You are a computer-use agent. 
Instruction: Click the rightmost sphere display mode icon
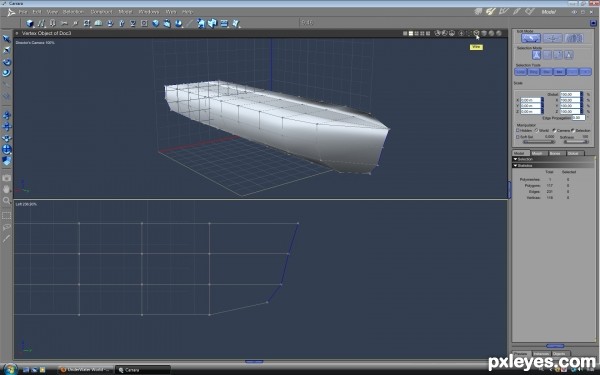coord(499,33)
